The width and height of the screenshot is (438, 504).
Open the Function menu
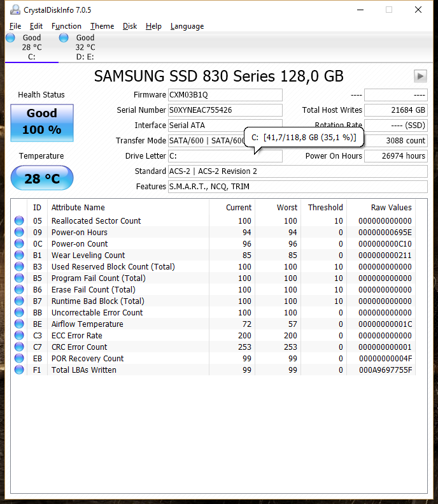pos(66,26)
